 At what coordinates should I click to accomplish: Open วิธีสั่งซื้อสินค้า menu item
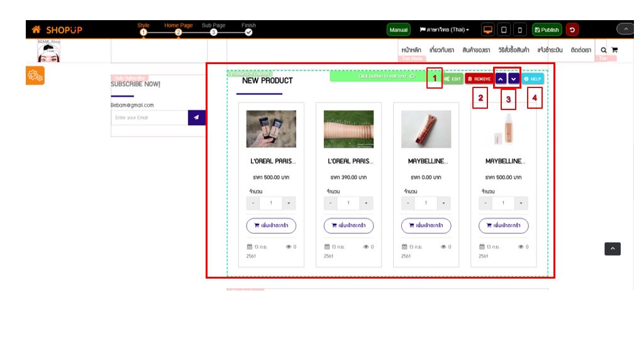click(514, 50)
